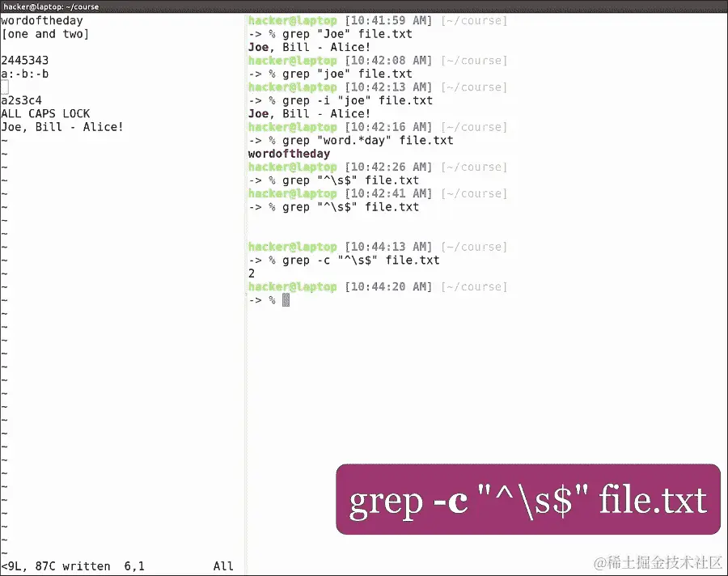The image size is (728, 576).
Task: Place cursor on the vim cursor box line
Action: tap(5, 87)
